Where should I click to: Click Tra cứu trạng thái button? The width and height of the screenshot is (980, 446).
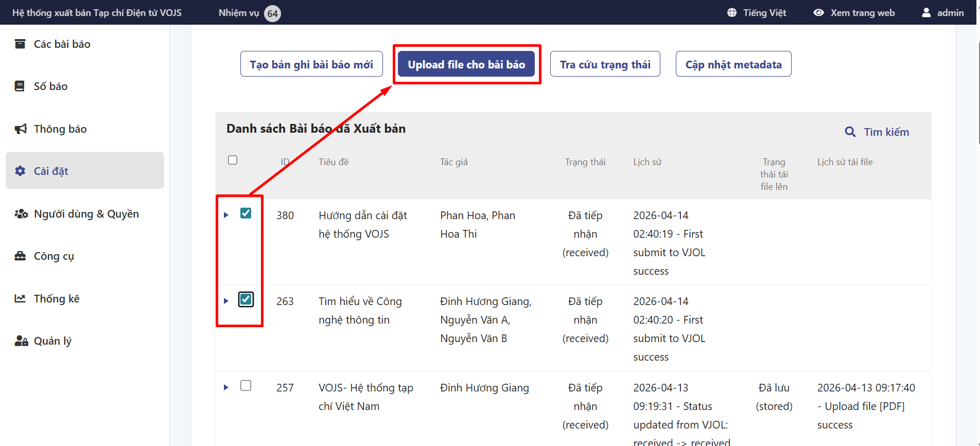click(x=605, y=64)
